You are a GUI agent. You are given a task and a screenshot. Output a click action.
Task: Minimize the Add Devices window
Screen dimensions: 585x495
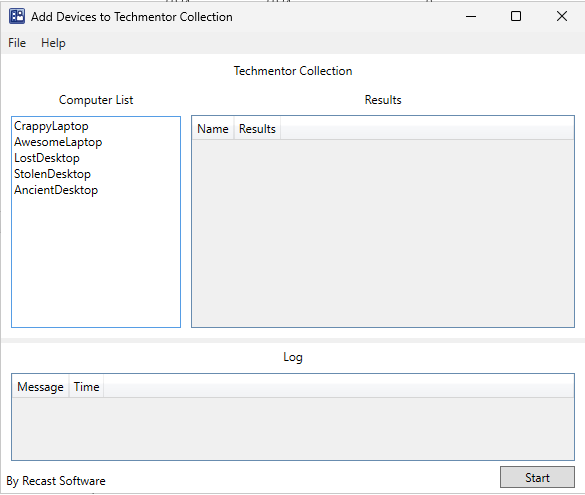pos(471,16)
